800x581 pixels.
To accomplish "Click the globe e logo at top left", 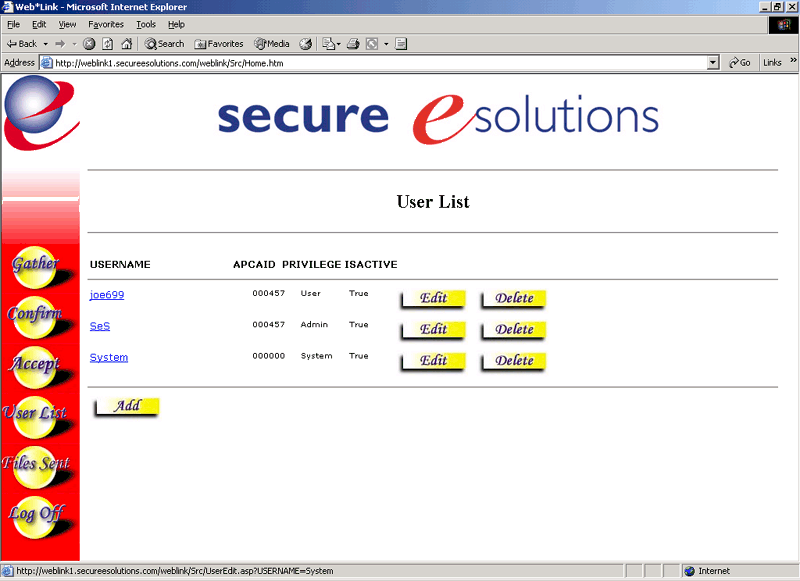I will coord(41,112).
